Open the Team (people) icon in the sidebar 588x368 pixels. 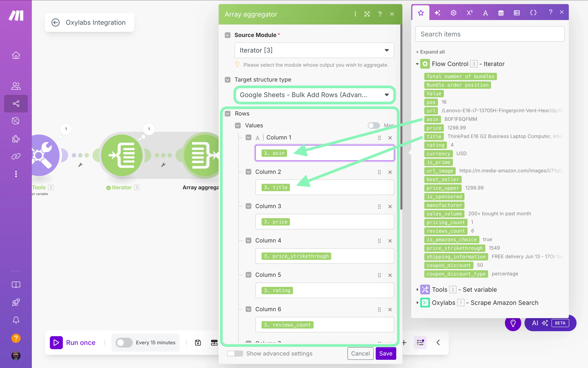pyautogui.click(x=16, y=86)
